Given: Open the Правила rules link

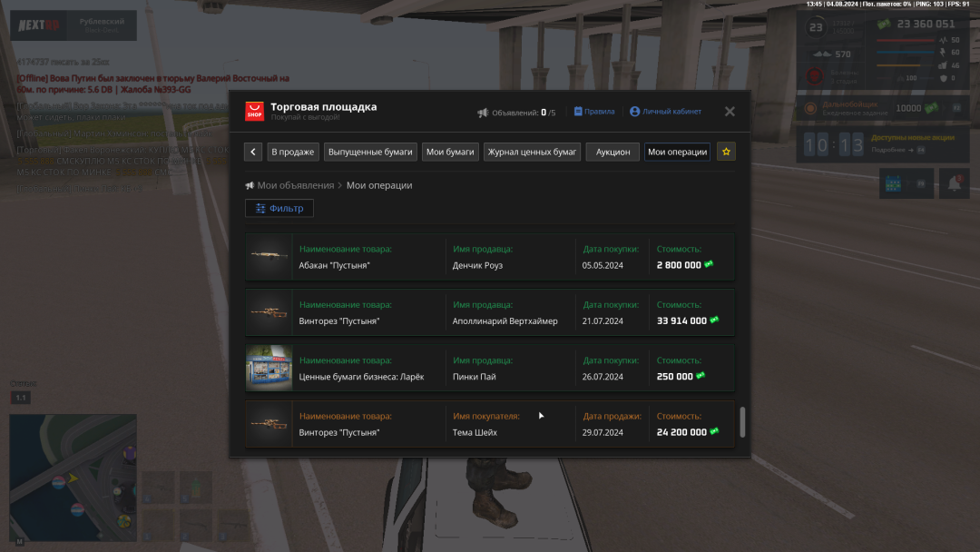Looking at the screenshot, I should 593,112.
